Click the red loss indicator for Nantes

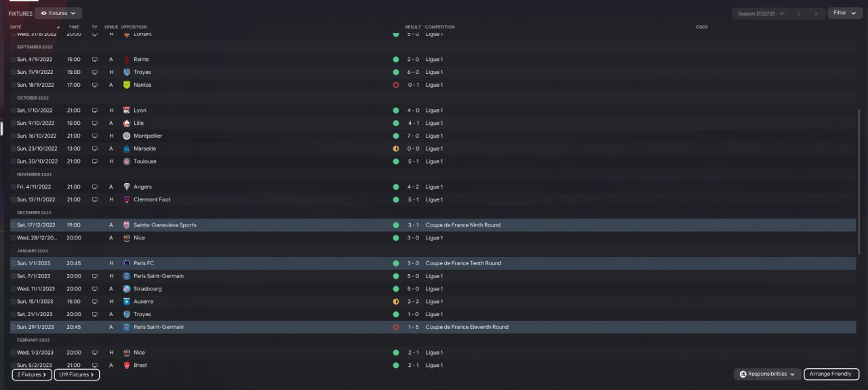tap(395, 85)
